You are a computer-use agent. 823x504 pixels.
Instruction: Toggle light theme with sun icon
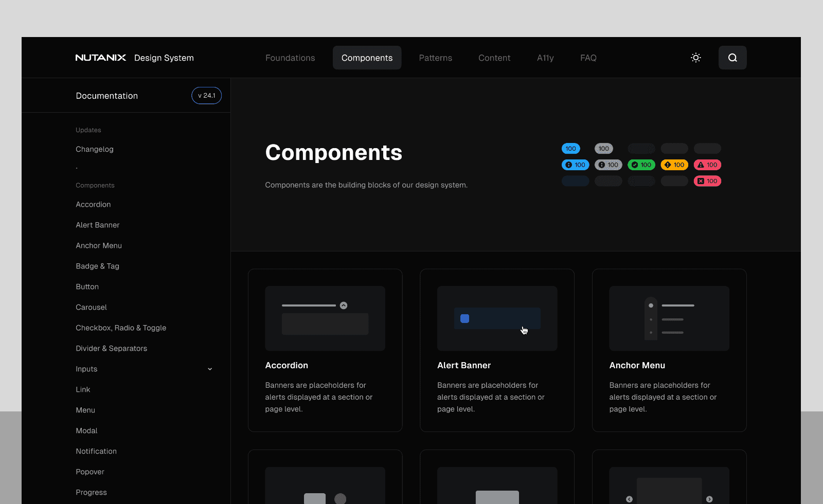[696, 58]
